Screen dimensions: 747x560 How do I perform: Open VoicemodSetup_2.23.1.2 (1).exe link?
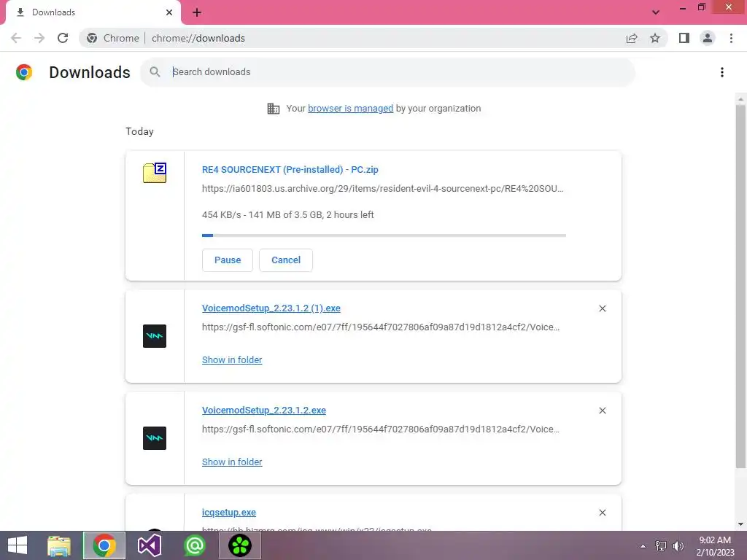tap(271, 308)
